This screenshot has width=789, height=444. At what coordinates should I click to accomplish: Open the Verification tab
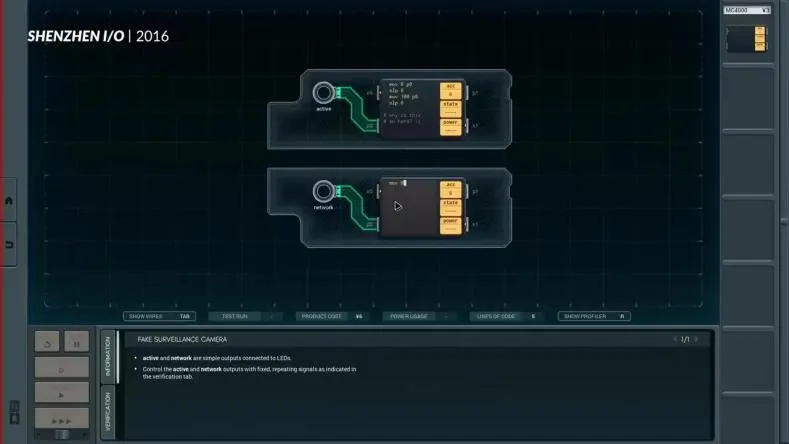(x=108, y=410)
